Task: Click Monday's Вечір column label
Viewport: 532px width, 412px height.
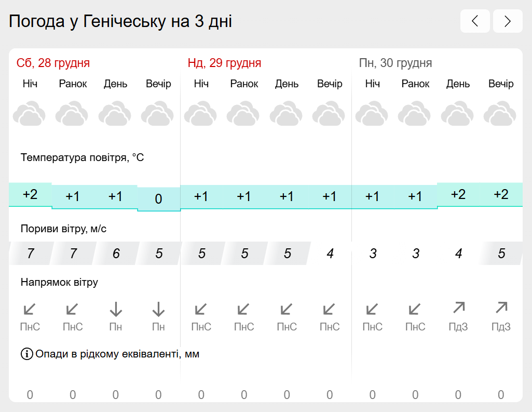Action: coord(501,84)
